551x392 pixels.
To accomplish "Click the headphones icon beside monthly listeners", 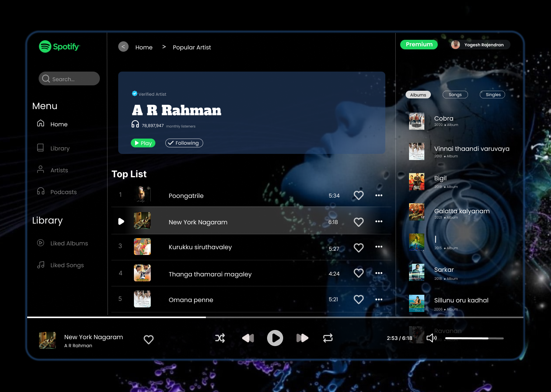I will [x=135, y=124].
